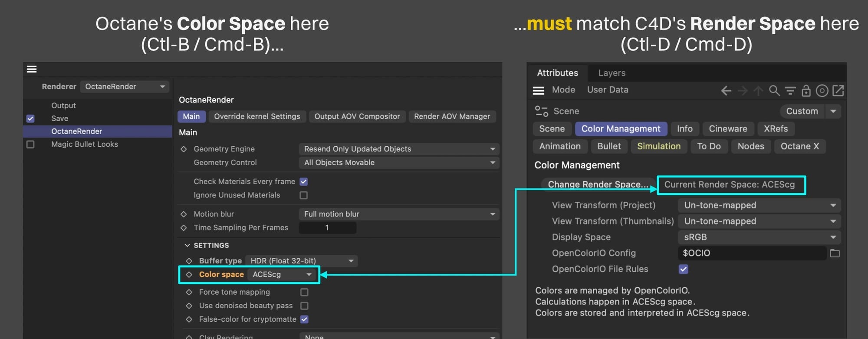Click the False-color for cryptomatte diamond
The width and height of the screenshot is (868, 339).
pyautogui.click(x=189, y=319)
